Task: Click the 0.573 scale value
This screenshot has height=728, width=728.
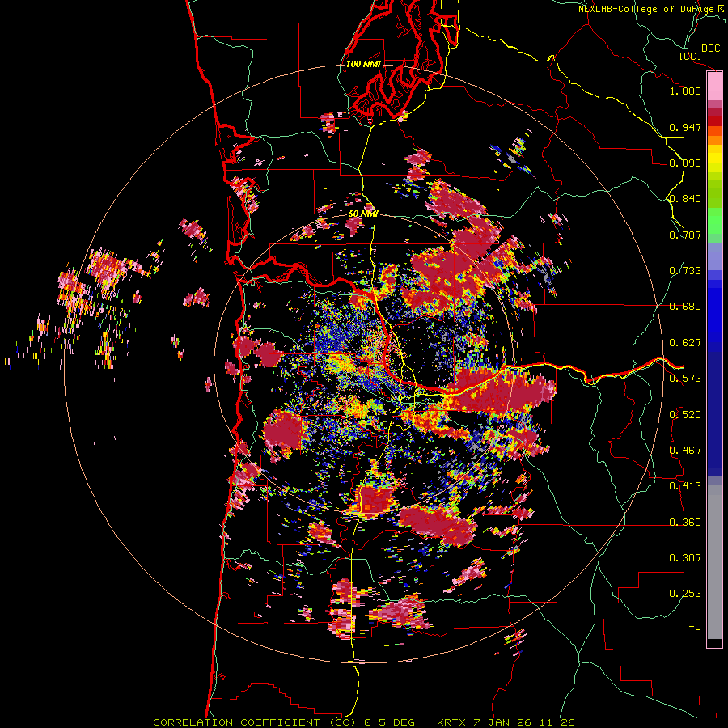Action: coord(685,379)
